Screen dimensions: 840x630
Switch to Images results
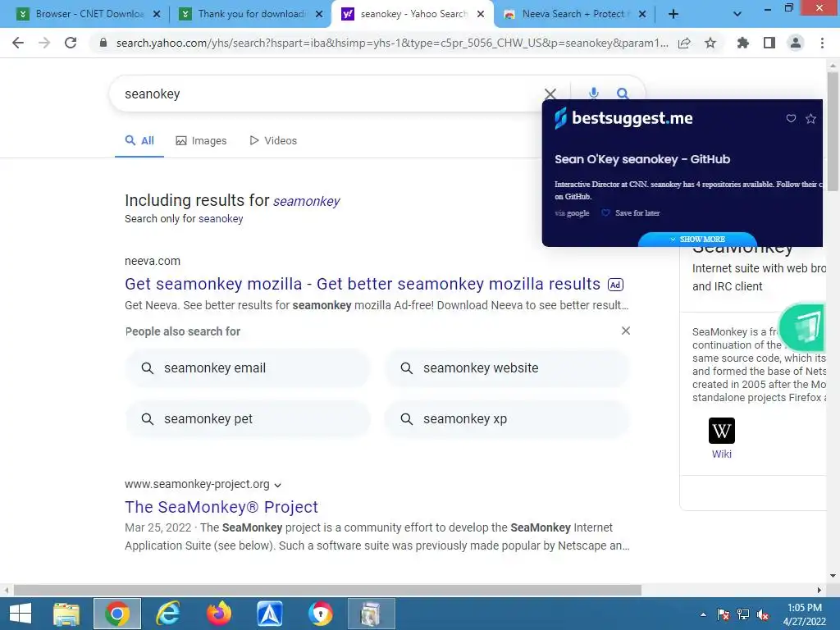tap(202, 141)
